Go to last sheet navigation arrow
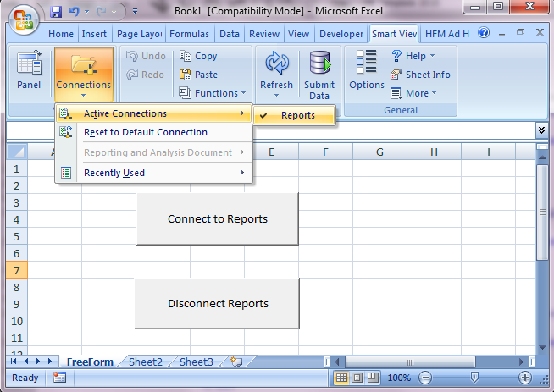This screenshot has height=392, width=554. pos(51,362)
